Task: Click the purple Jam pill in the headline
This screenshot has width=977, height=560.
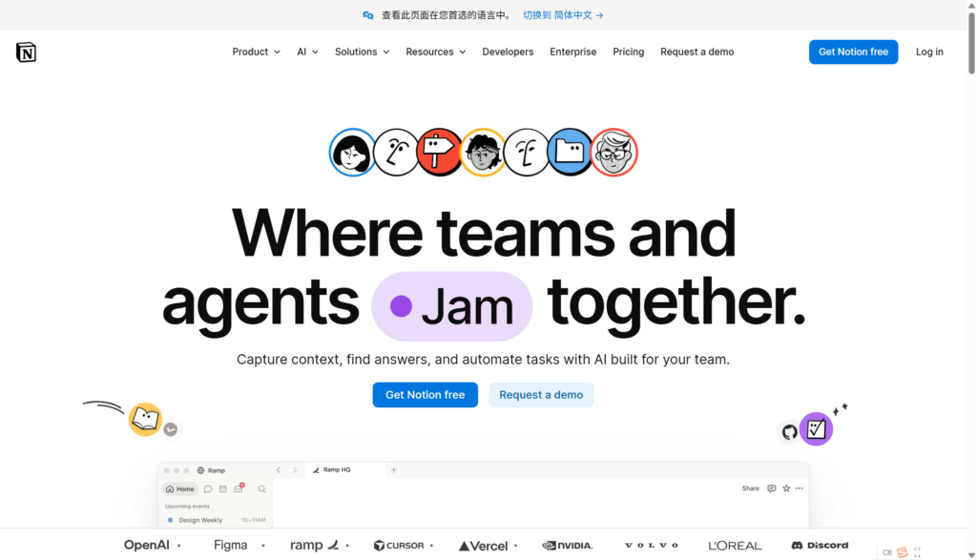Action: (451, 306)
